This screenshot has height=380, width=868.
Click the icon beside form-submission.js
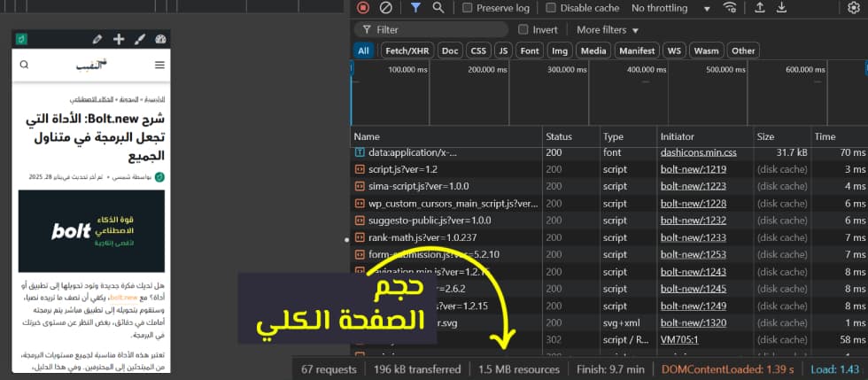coord(360,255)
